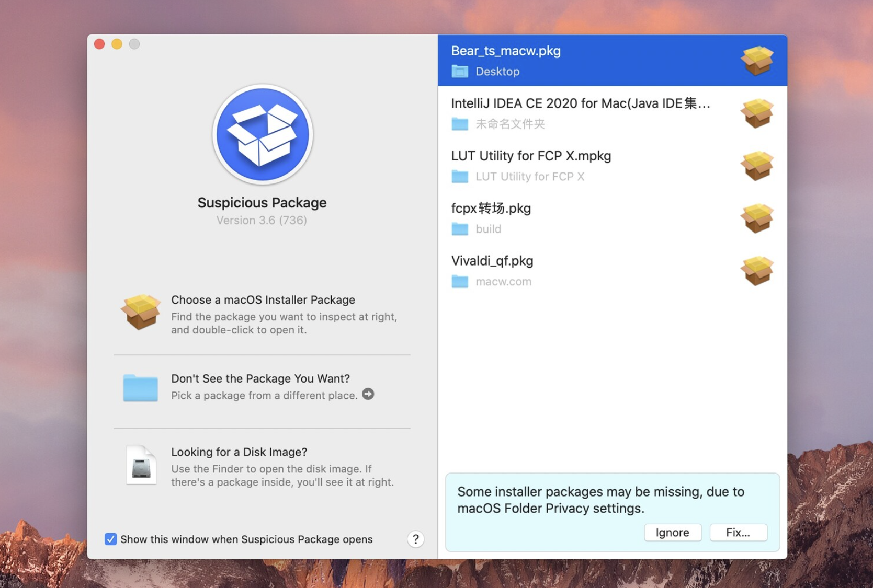The height and width of the screenshot is (588, 873).
Task: Select LUT Utility for FCP X.mpkg in the list
Action: coord(575,166)
